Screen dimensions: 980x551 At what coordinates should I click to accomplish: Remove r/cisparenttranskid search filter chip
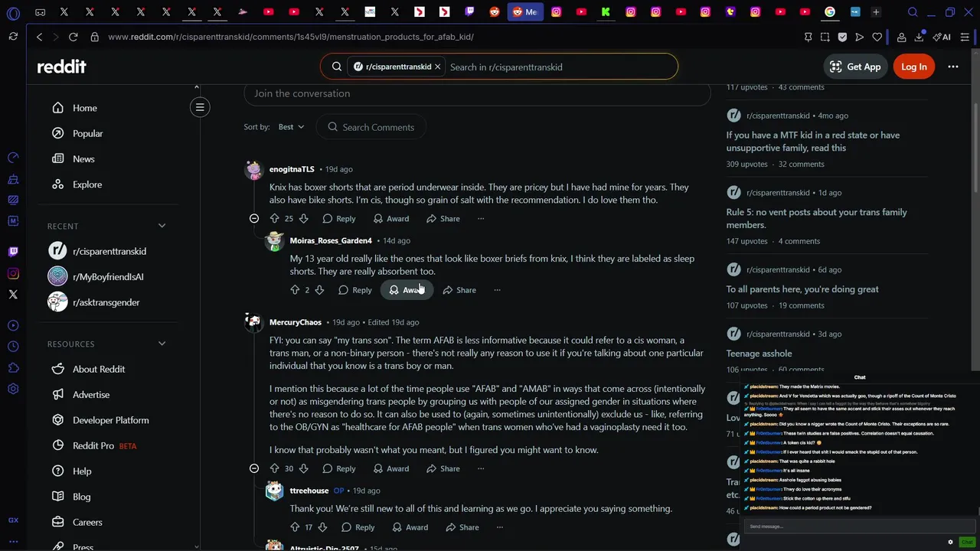(x=437, y=67)
